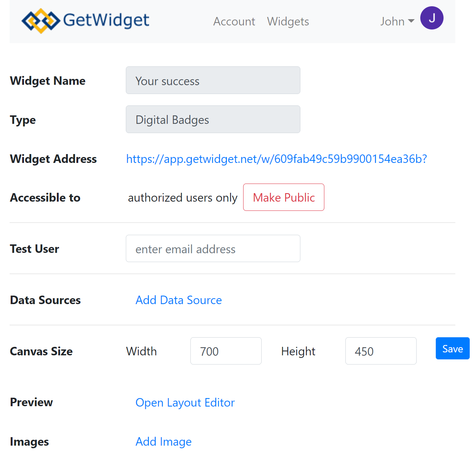Image resolution: width=476 pixels, height=453 pixels.
Task: Click the 'Preview' label
Action: [31, 402]
